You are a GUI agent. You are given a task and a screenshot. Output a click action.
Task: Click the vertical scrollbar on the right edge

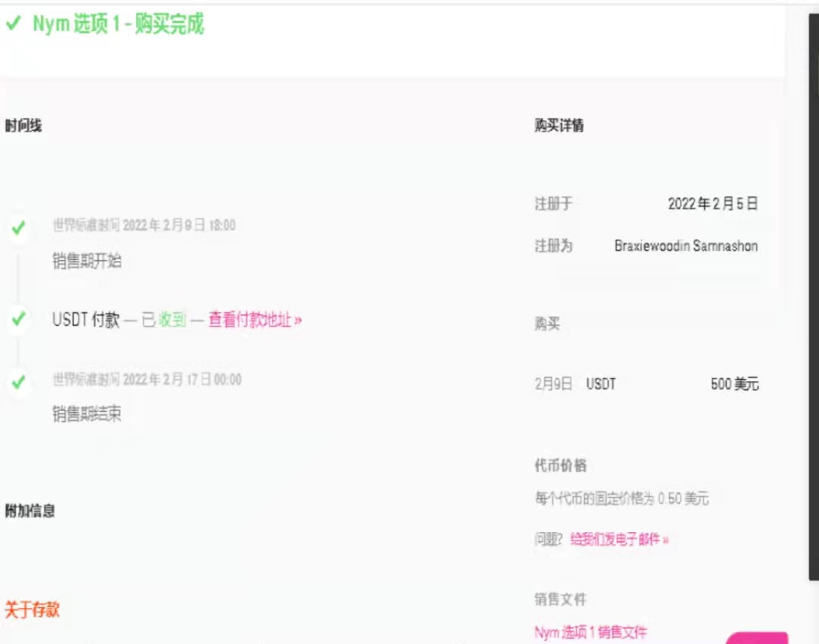click(x=814, y=296)
